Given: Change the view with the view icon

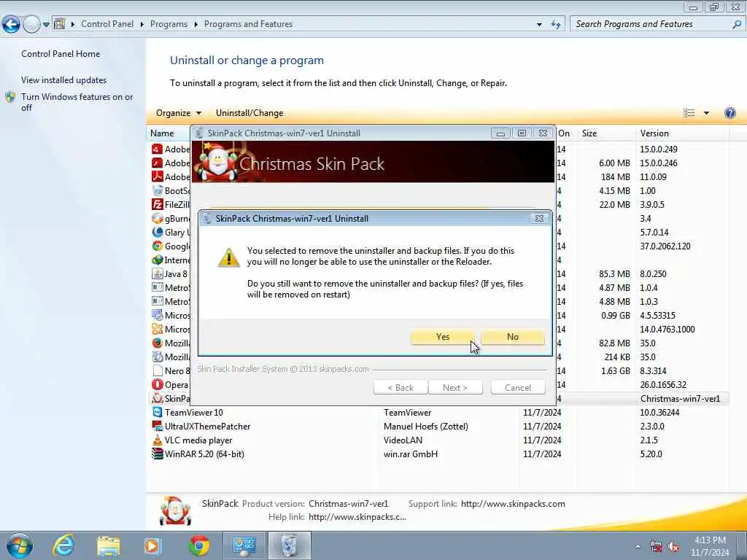Looking at the screenshot, I should [x=689, y=113].
